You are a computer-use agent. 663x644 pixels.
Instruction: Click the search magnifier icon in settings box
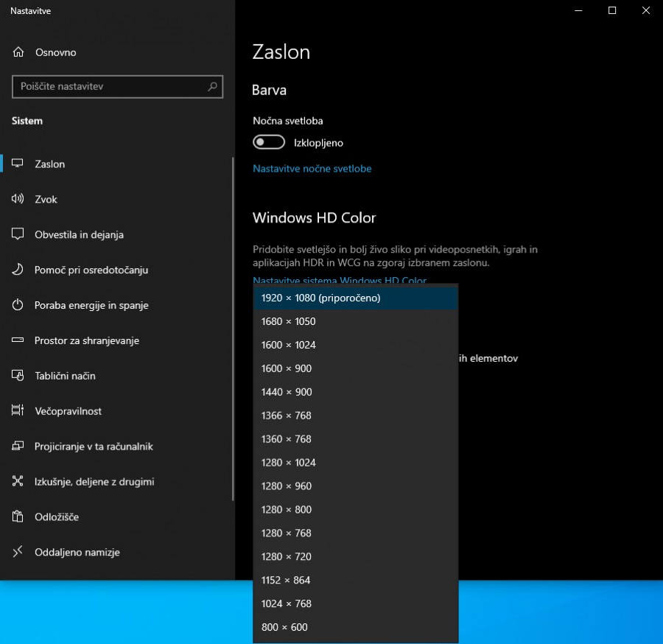coord(212,87)
